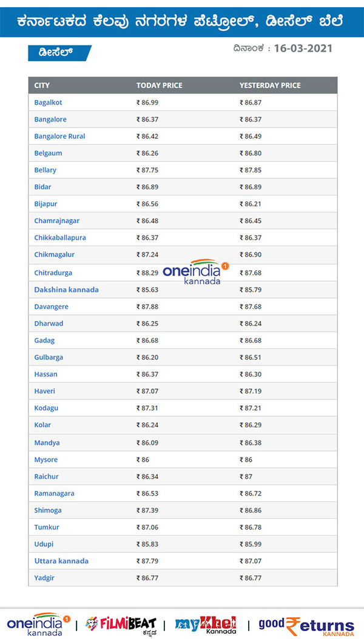The image size is (364, 639).
Task: Open the Gulbarga city link
Action: click(x=49, y=357)
